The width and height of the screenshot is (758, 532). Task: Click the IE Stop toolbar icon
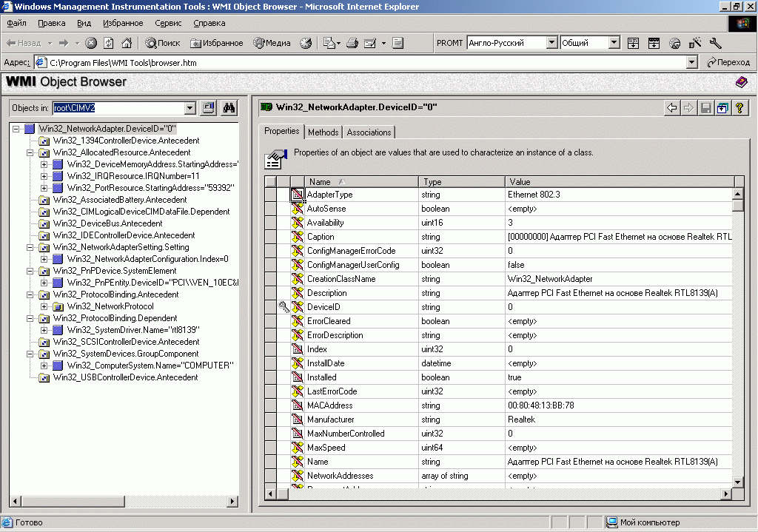91,43
